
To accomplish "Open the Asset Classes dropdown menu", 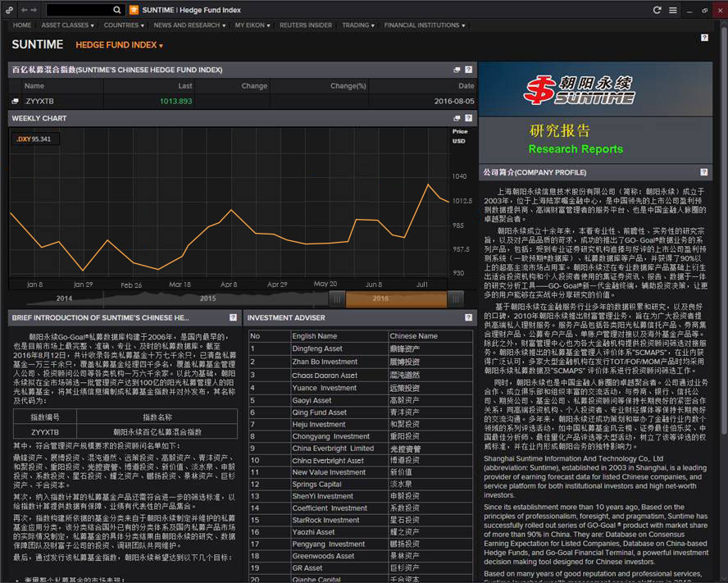I will [67, 25].
